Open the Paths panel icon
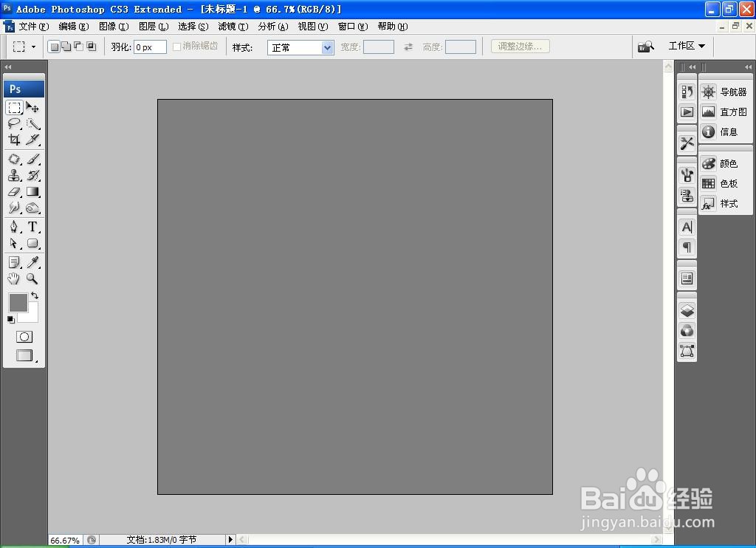The height and width of the screenshot is (548, 756). tap(687, 351)
